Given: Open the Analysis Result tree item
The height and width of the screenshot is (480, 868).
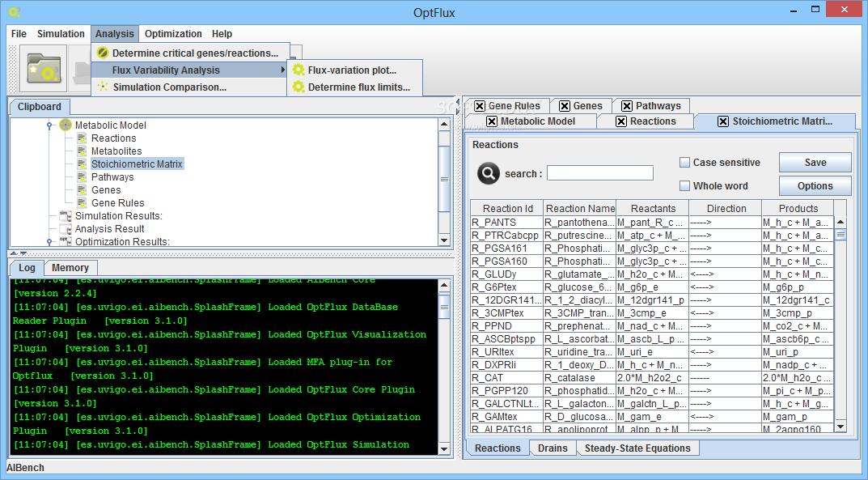Looking at the screenshot, I should click(109, 228).
